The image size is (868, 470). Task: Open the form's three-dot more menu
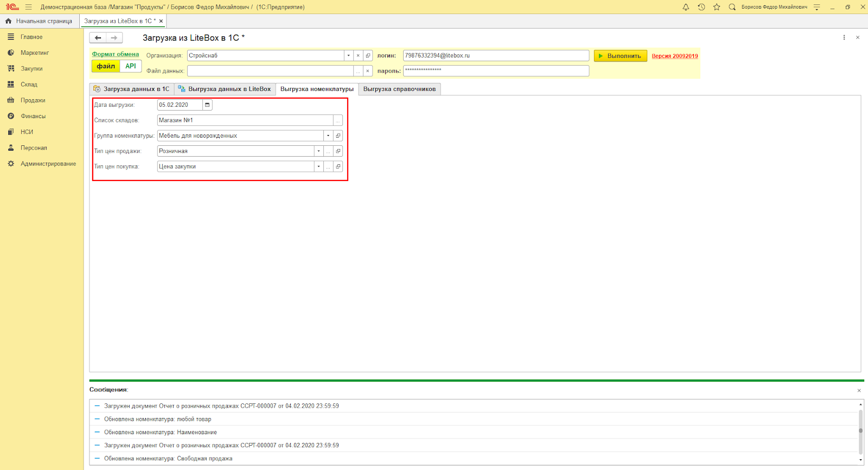pyautogui.click(x=844, y=37)
